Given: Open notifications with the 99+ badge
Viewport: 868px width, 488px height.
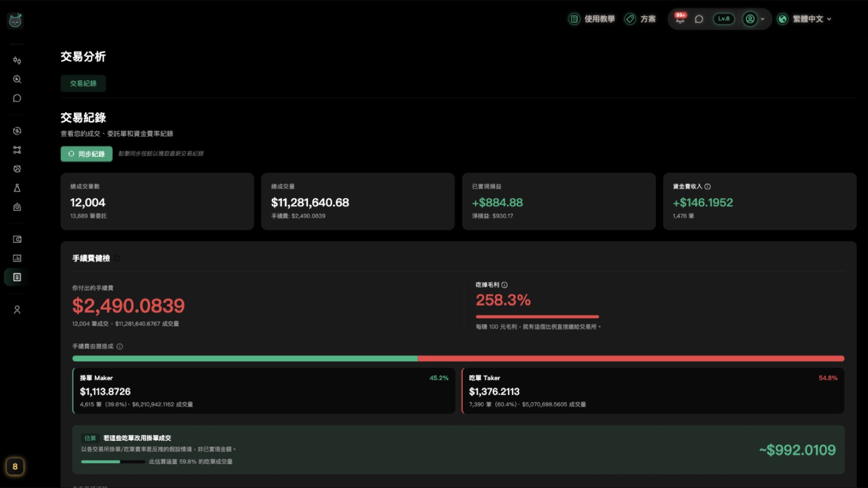Looking at the screenshot, I should (680, 18).
